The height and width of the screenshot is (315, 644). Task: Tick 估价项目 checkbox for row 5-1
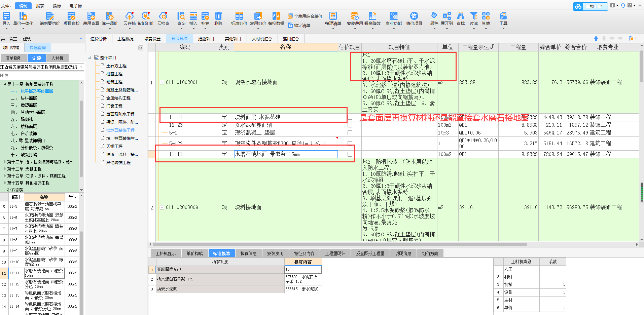(350, 133)
